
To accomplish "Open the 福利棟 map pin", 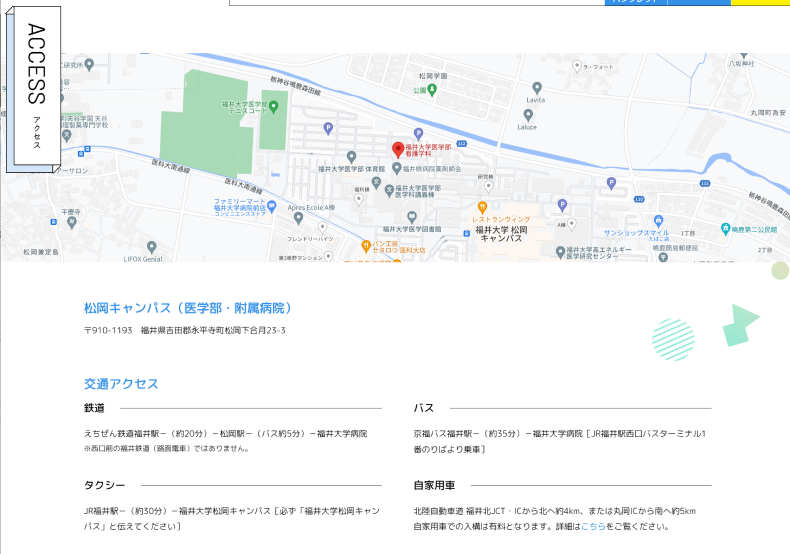I will (x=358, y=200).
